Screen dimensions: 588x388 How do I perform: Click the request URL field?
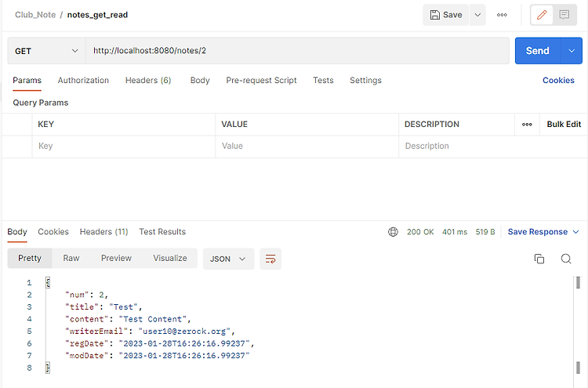[x=297, y=51]
